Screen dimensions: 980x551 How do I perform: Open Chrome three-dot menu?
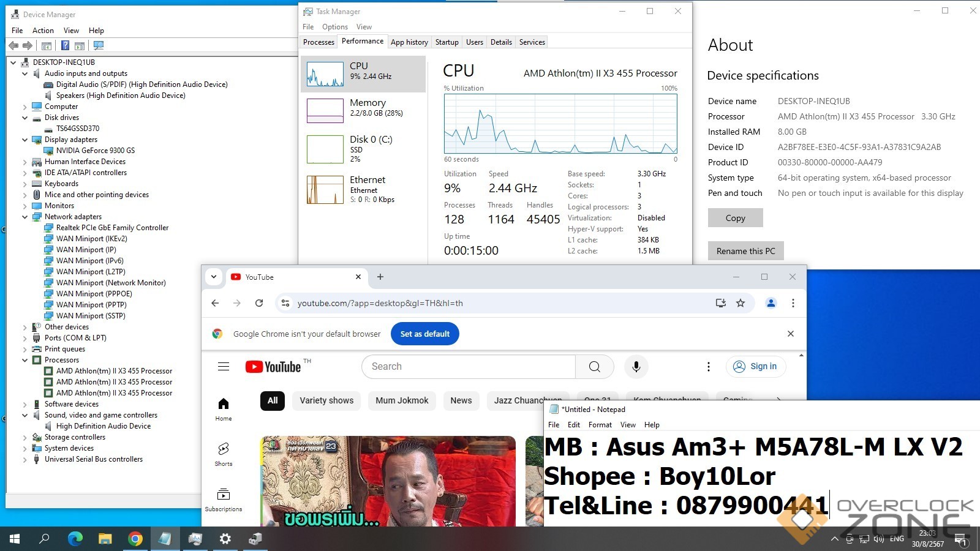[793, 303]
